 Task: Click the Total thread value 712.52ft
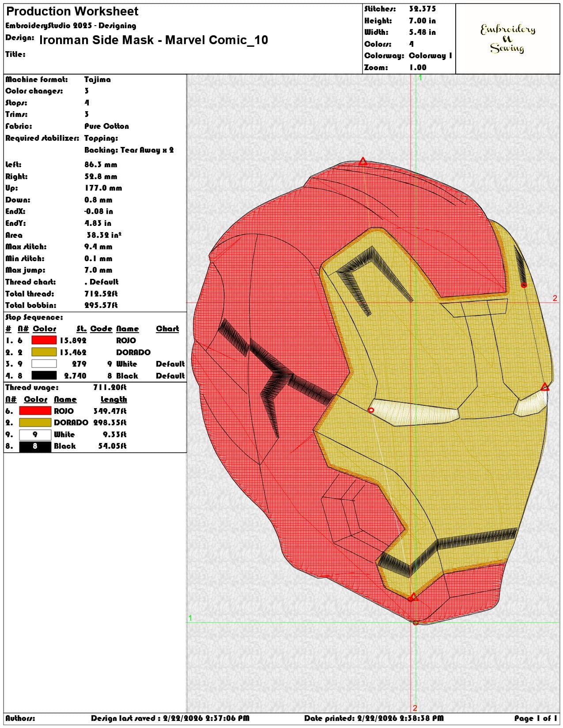[101, 294]
